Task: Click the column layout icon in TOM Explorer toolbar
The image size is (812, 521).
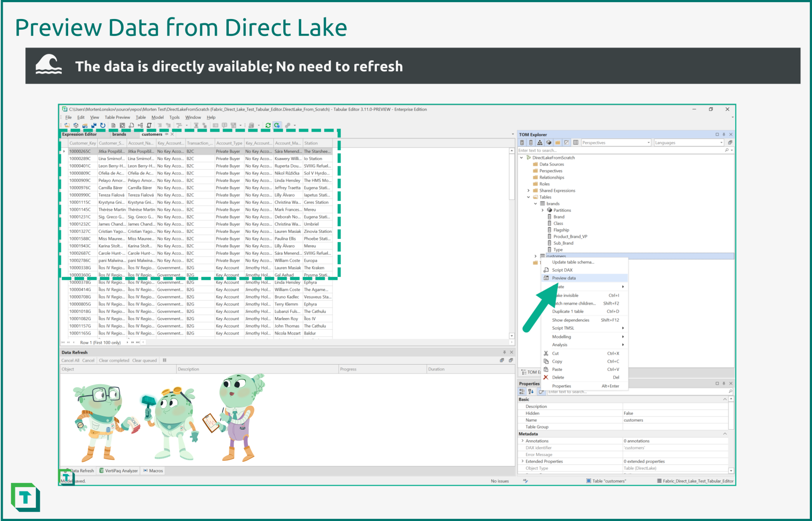Action: pos(576,142)
